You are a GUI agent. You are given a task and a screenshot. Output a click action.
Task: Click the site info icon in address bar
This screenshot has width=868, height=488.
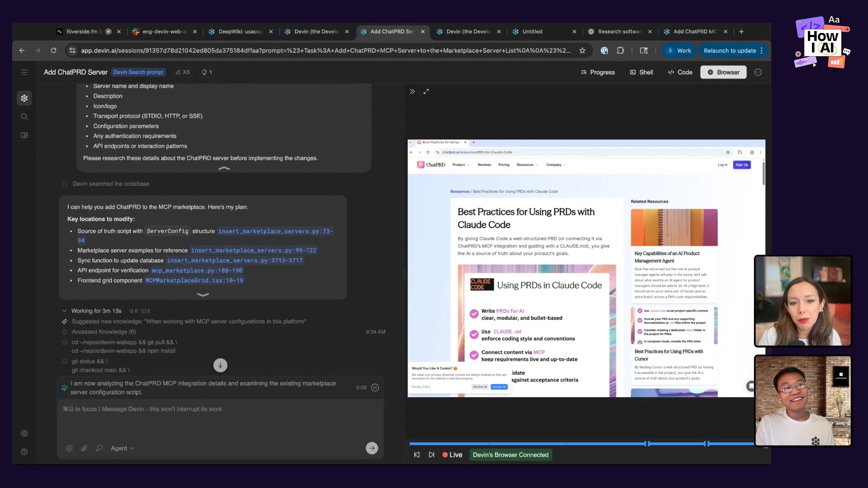click(x=72, y=51)
